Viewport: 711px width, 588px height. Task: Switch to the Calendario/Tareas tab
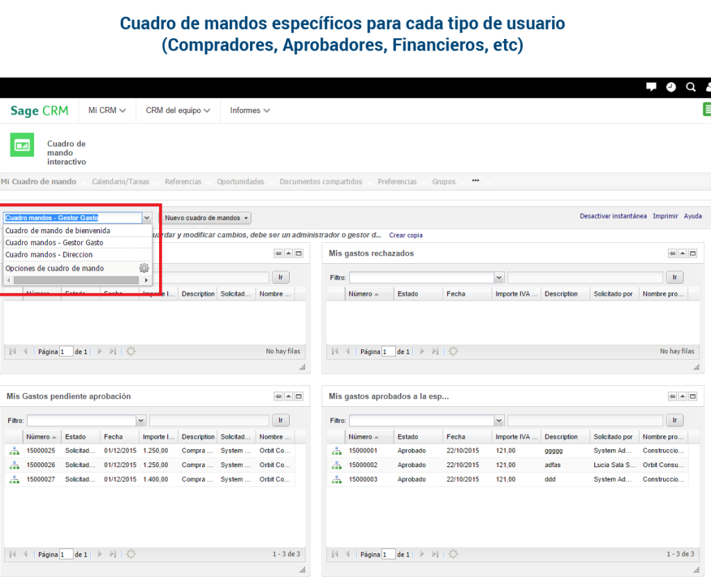(x=121, y=180)
